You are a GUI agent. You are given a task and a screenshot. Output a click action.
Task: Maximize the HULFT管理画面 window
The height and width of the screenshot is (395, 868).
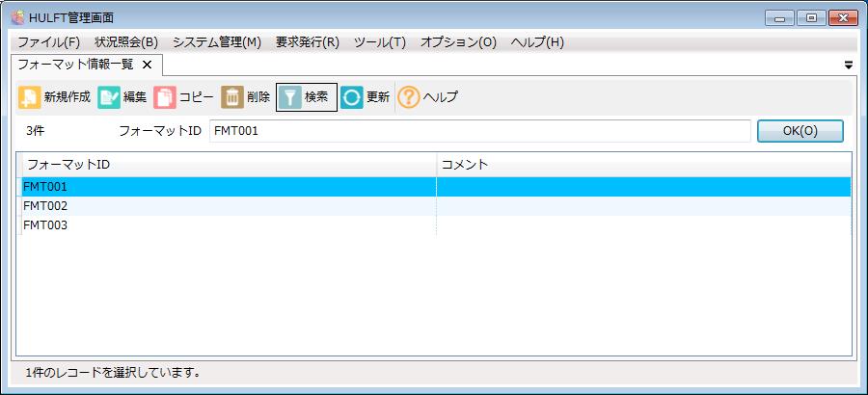[811, 18]
